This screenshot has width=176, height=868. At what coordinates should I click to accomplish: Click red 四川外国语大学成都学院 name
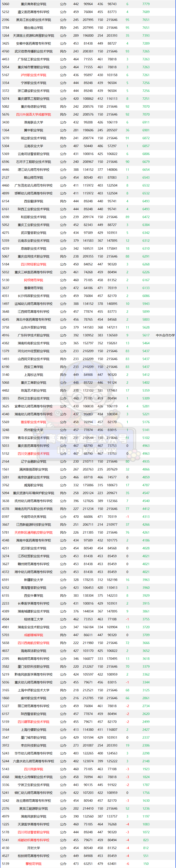click(x=33, y=114)
